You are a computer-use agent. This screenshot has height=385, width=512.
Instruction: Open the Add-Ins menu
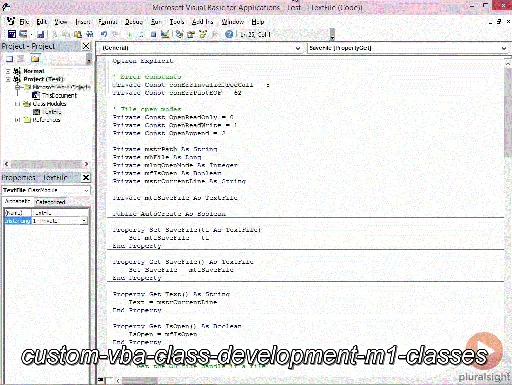(202, 22)
